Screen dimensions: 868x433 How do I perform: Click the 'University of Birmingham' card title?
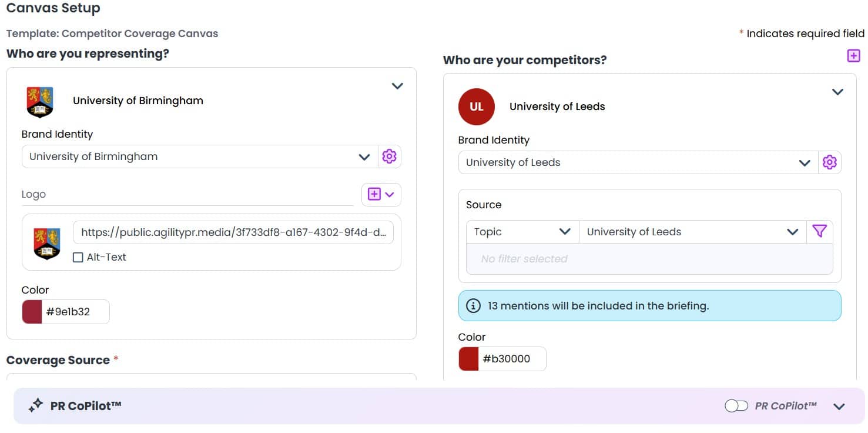pyautogui.click(x=138, y=101)
